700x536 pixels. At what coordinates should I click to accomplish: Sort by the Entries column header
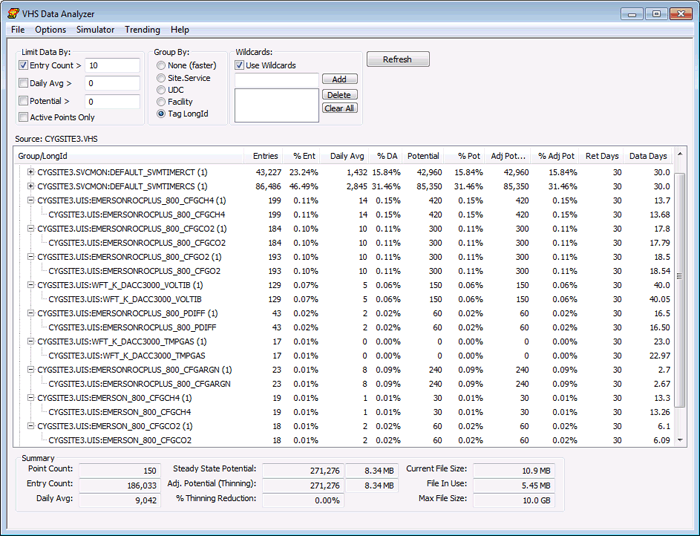[262, 156]
